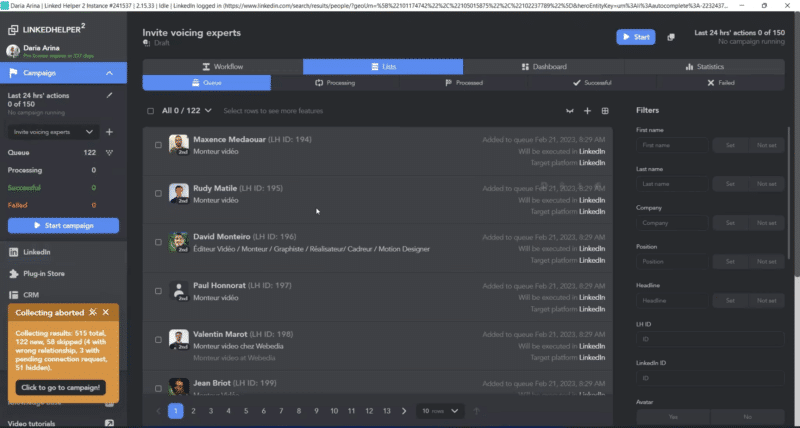Click the Click to go to campaign! button

pyautogui.click(x=61, y=388)
